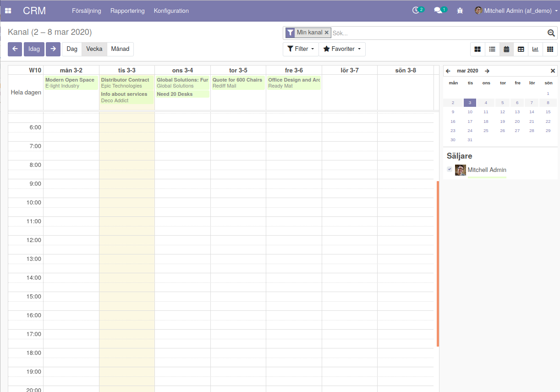Select day 28 in mini calendar
Image resolution: width=560 pixels, height=392 pixels.
click(x=532, y=131)
